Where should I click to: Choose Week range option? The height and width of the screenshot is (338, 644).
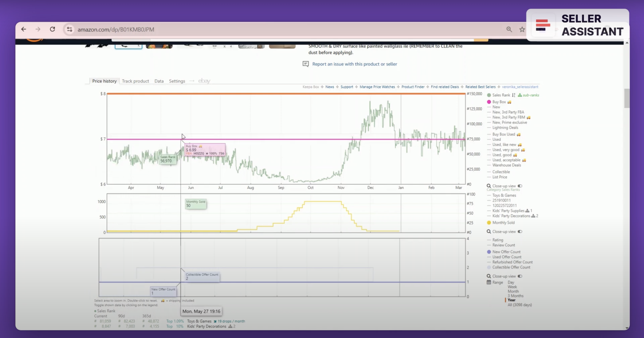[512, 287]
